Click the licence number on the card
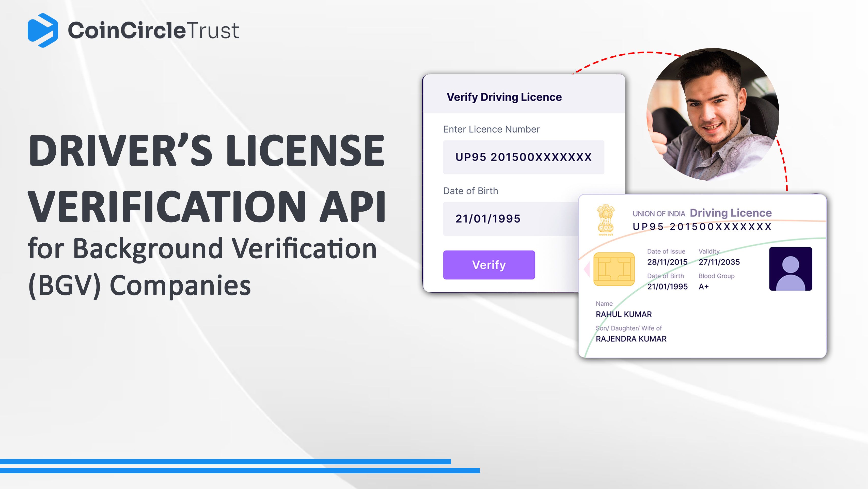The image size is (868, 489). pos(702,227)
